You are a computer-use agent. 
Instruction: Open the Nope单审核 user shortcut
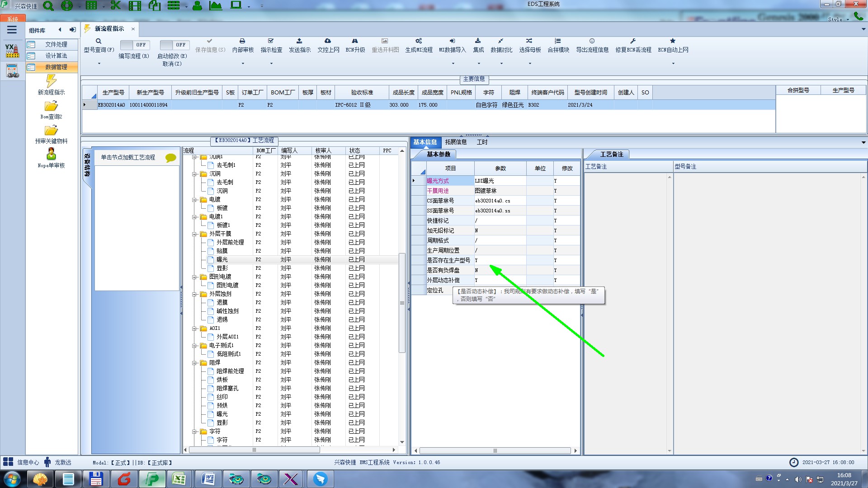click(51, 159)
